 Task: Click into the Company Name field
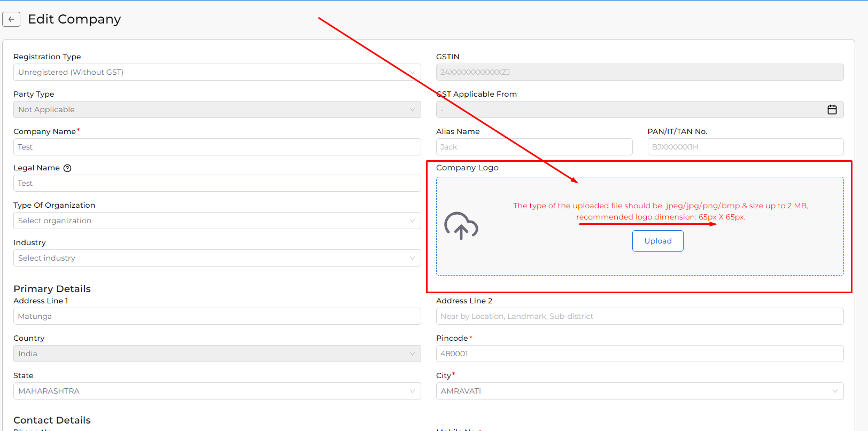tap(216, 147)
